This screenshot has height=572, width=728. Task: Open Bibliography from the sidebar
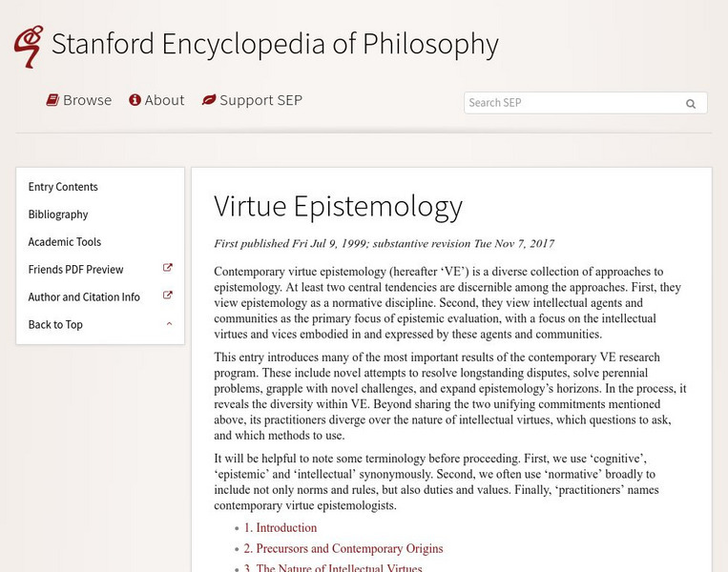[x=58, y=214]
